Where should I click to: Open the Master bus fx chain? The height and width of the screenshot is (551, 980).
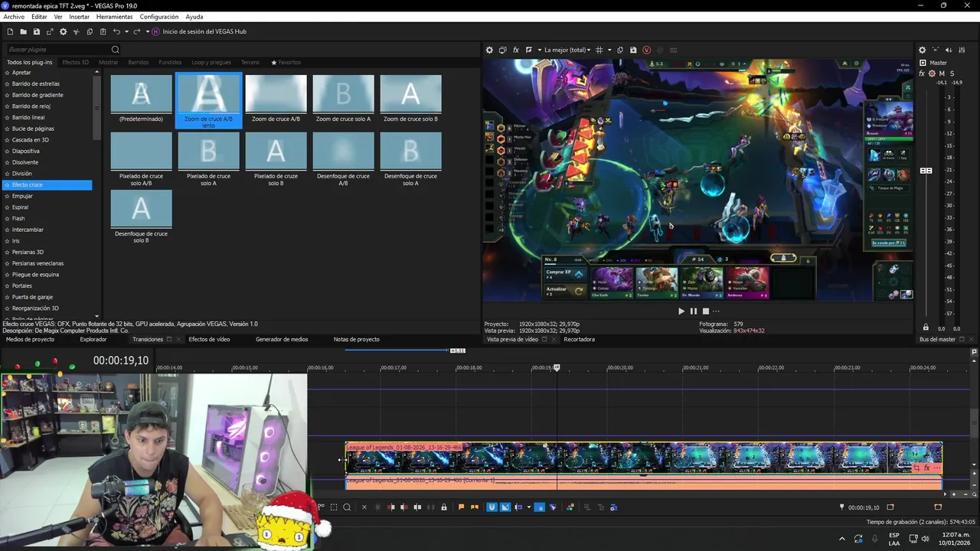(x=923, y=73)
